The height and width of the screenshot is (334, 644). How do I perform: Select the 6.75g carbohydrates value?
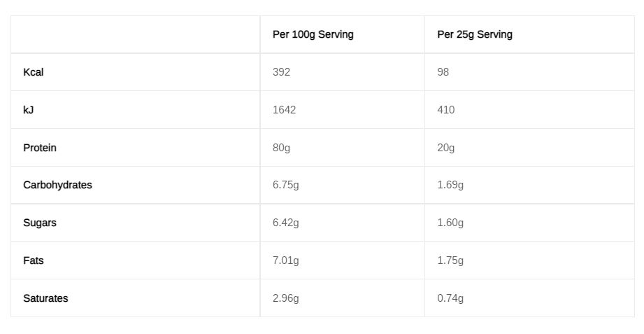coord(286,185)
